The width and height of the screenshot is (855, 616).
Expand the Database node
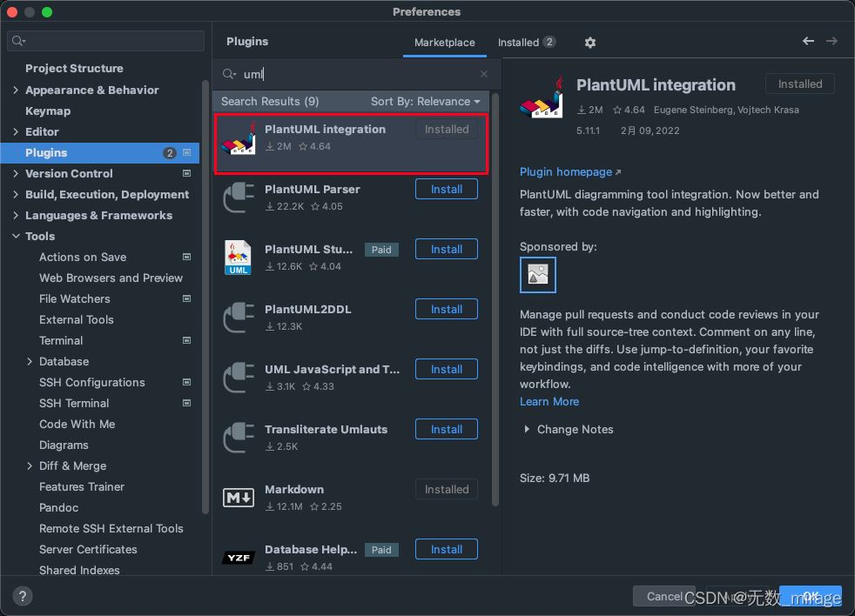click(30, 361)
